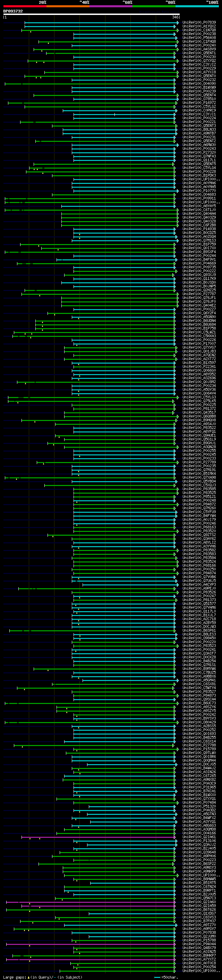Open hit UniRef100_P27320

point(199,153)
